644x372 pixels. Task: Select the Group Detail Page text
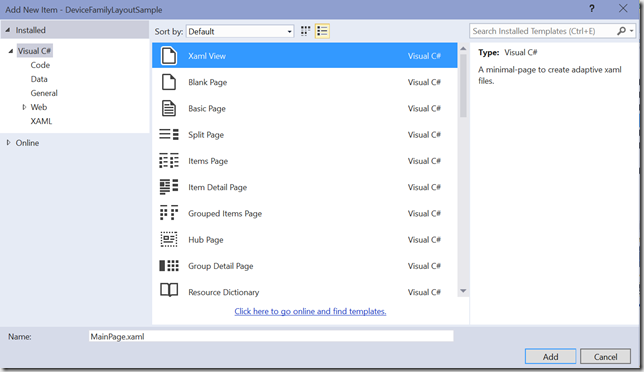tap(221, 266)
